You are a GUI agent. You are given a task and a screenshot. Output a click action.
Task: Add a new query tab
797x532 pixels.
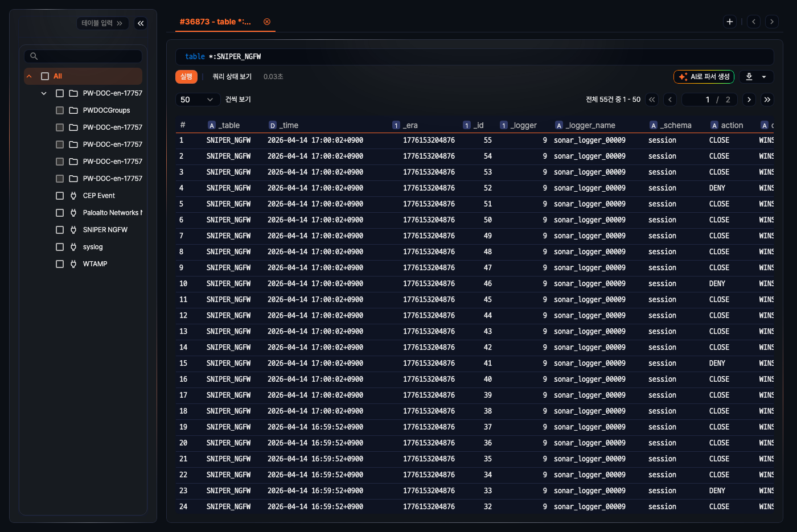coord(729,22)
